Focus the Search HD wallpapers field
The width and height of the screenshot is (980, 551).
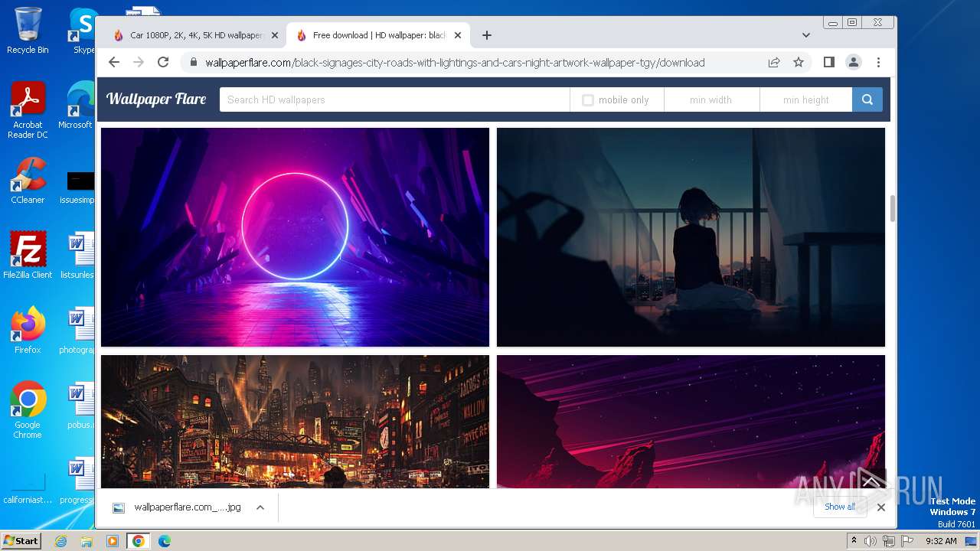click(x=394, y=99)
